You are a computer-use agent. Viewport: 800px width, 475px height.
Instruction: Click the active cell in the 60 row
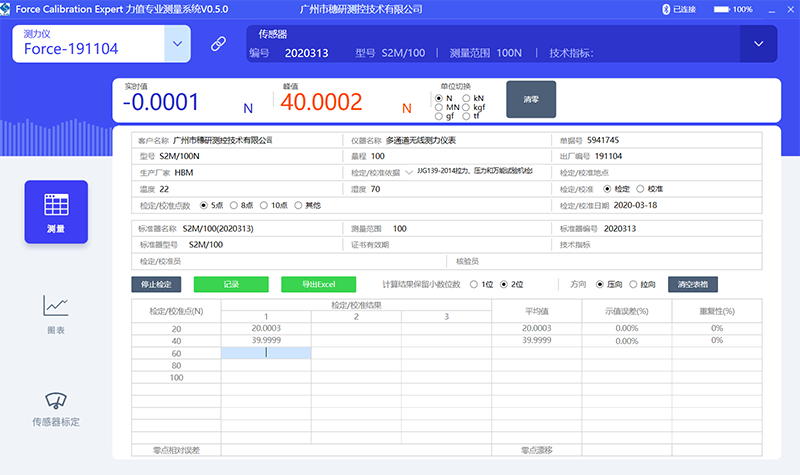[x=266, y=353]
